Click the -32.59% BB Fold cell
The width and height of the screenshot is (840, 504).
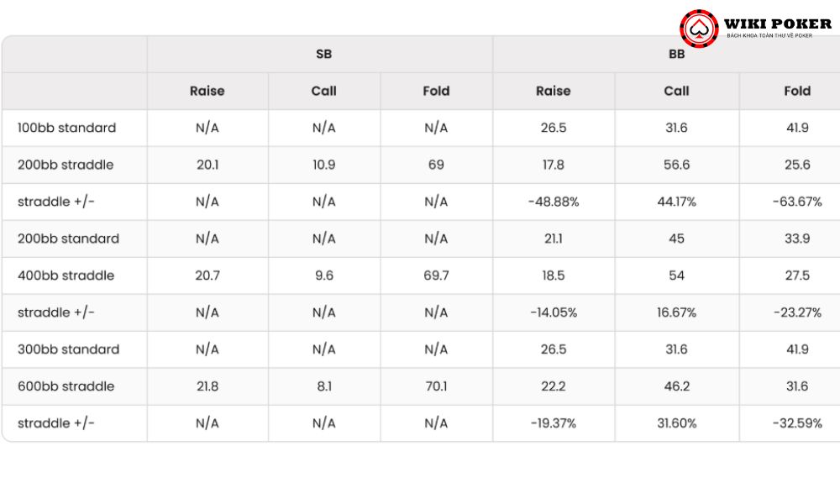tap(797, 423)
